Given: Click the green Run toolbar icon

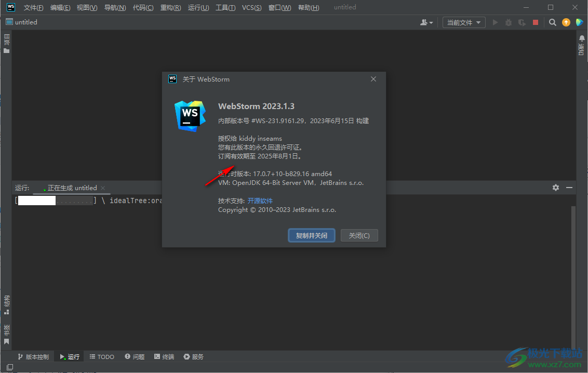Looking at the screenshot, I should coord(495,22).
